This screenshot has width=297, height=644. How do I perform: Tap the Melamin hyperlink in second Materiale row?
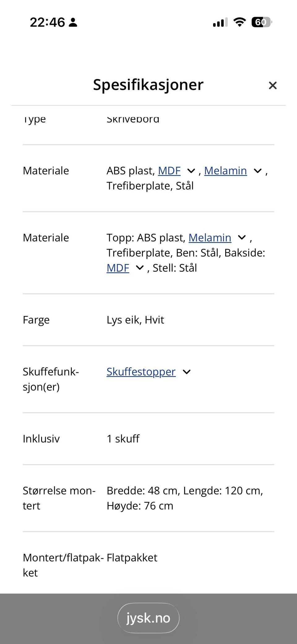tap(210, 237)
